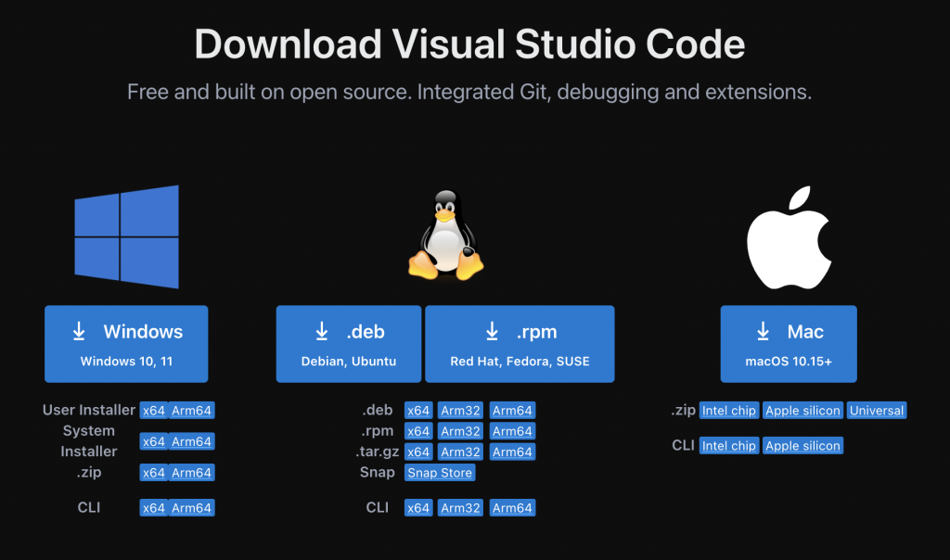Click the "System Installer" label
Image resolution: width=950 pixels, height=560 pixels.
click(x=89, y=440)
